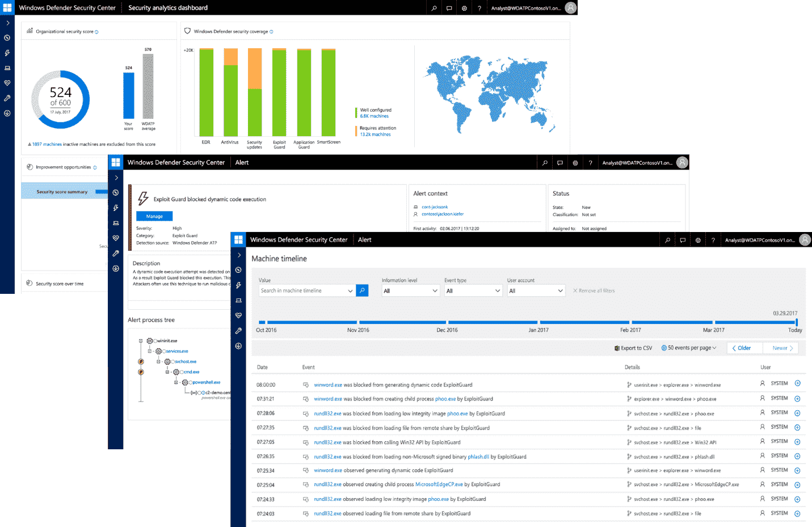Open the help question mark in the dashboard window
The image size is (812, 527).
click(x=479, y=8)
